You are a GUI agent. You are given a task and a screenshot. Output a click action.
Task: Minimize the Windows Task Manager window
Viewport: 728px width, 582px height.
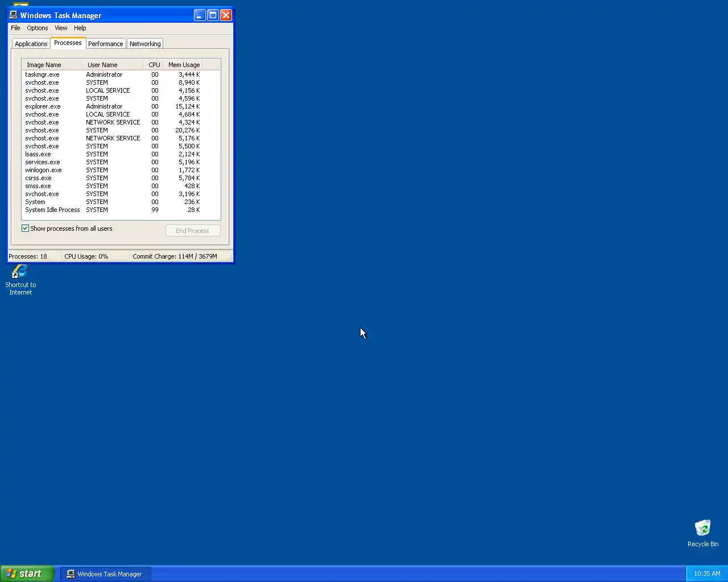click(x=200, y=15)
